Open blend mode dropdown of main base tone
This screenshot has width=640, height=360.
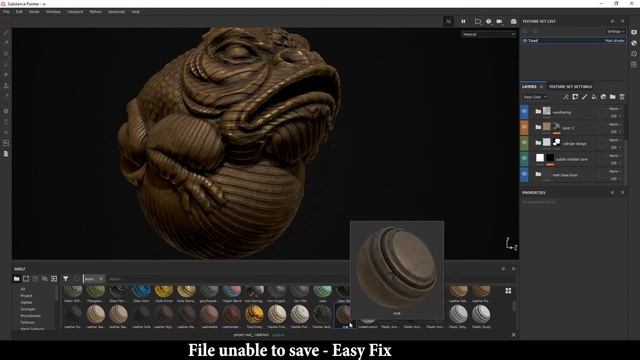(x=615, y=171)
